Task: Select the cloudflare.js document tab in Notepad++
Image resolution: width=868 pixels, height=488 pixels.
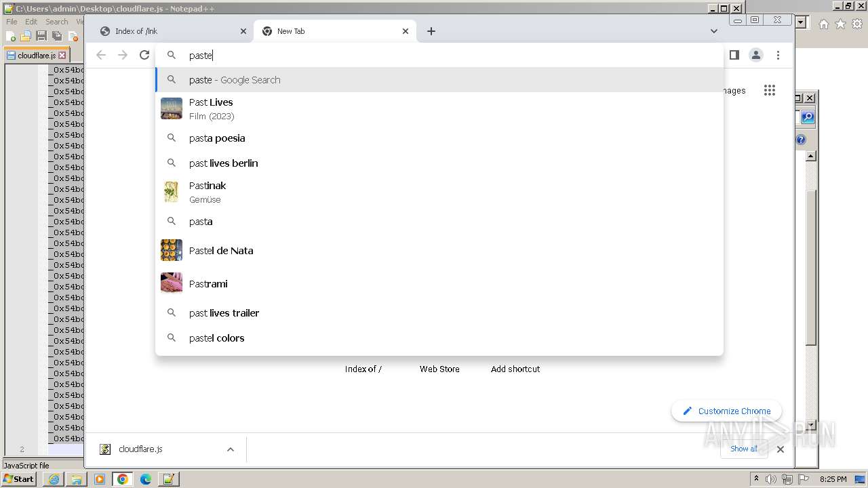Action: tap(36, 56)
